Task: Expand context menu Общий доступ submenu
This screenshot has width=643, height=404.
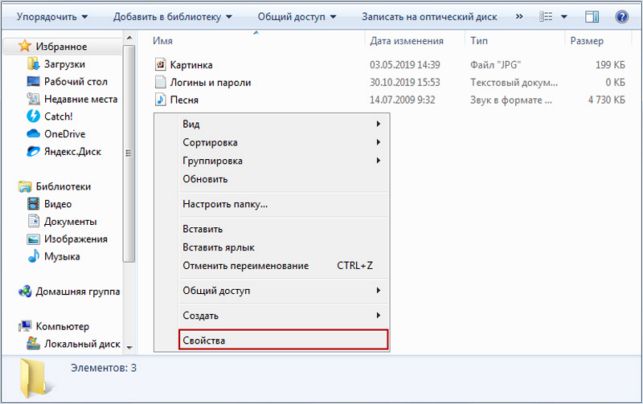Action: [283, 290]
